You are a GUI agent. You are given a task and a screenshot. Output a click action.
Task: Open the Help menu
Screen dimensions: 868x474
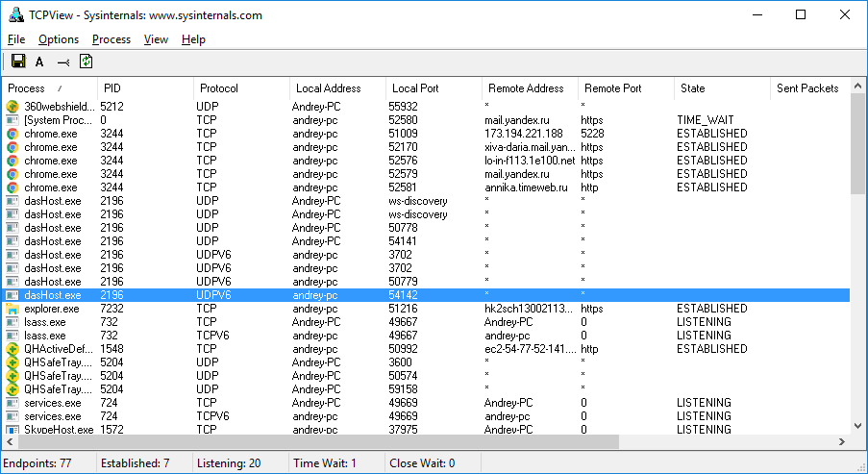pyautogui.click(x=193, y=39)
